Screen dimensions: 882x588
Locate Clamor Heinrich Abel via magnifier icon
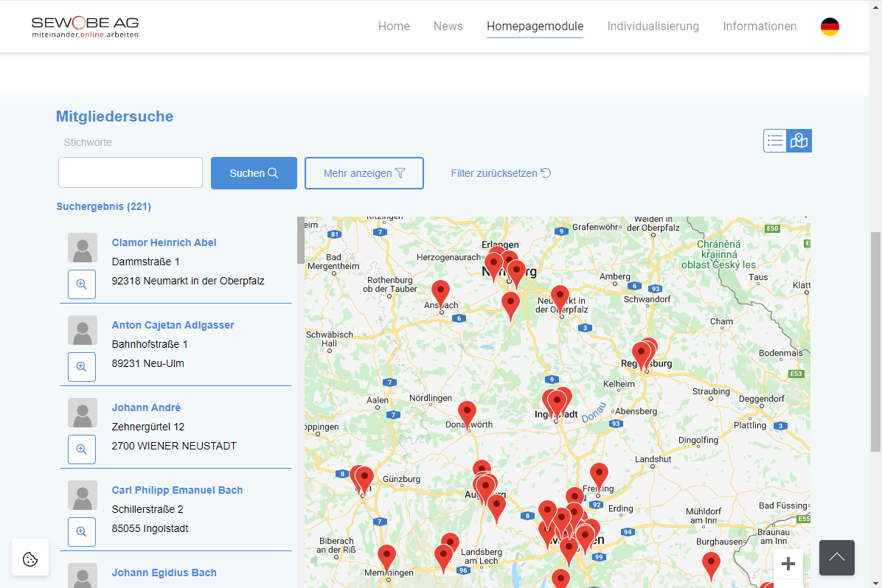click(x=82, y=284)
